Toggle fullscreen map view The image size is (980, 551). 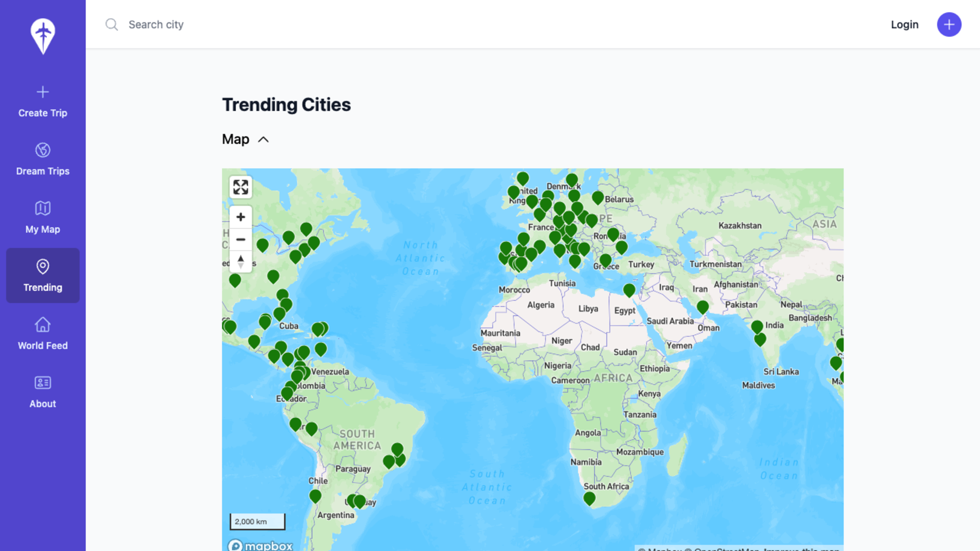(240, 187)
